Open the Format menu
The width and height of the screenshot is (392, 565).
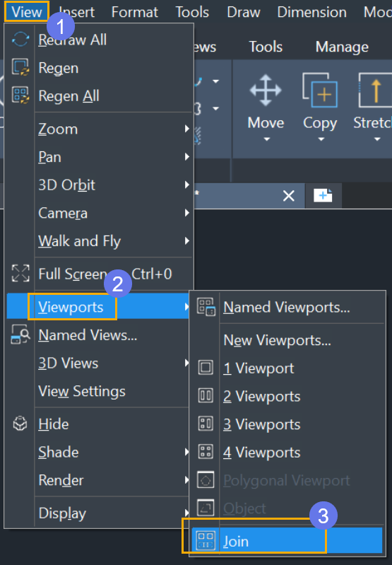(135, 12)
